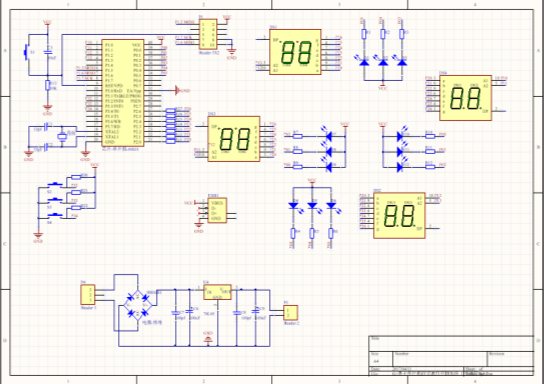Select the top-center seven-segment display

point(295,52)
